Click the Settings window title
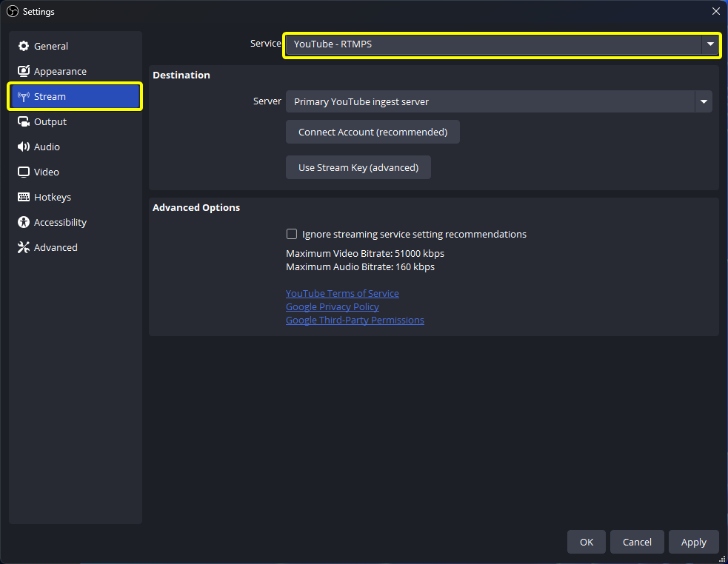Screen dimensions: 728x564 (39, 12)
